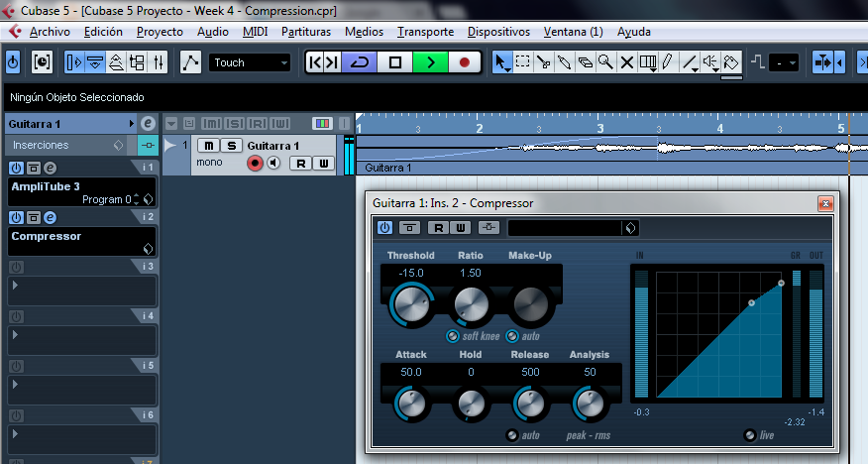Screen dimensions: 868x464
Task: Toggle the Show Event Infoline icon
Action: 95,62
